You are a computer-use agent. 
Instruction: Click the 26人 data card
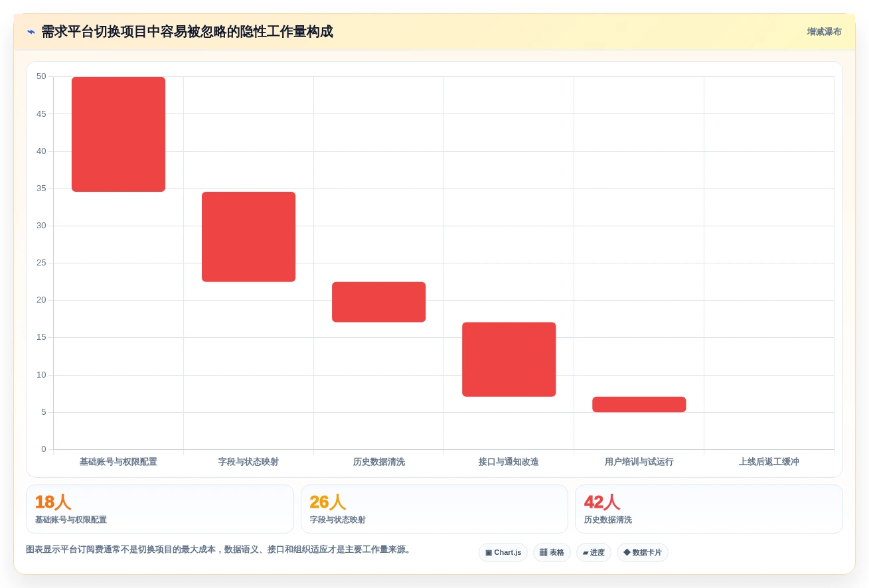click(x=434, y=509)
